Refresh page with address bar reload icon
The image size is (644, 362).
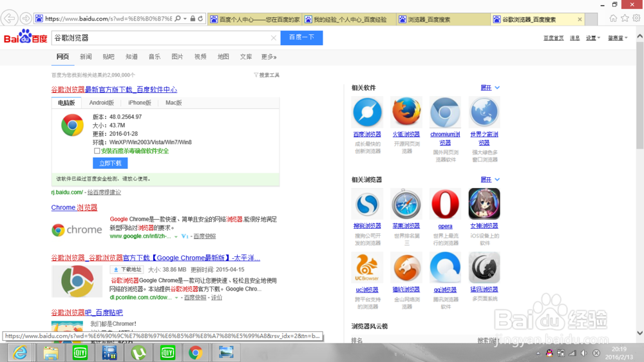point(200,19)
